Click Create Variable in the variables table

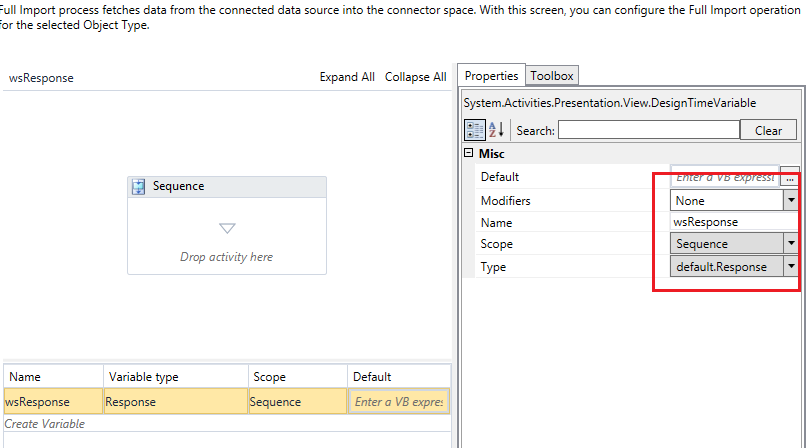pyautogui.click(x=45, y=424)
